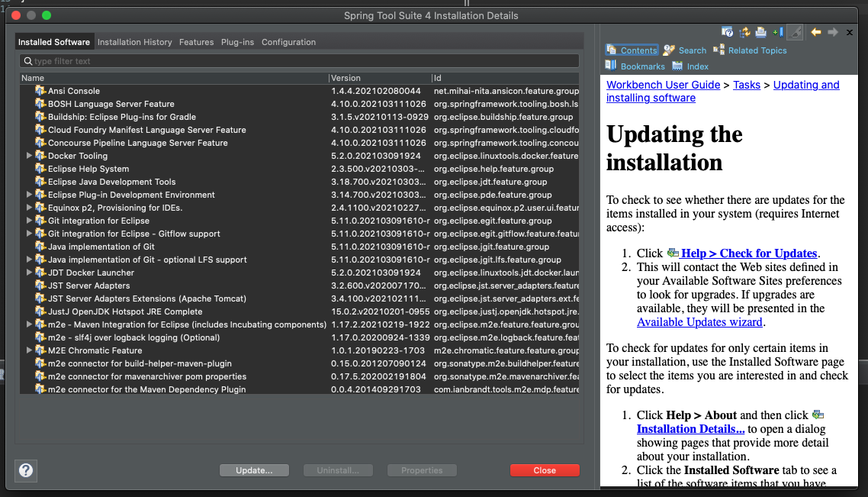Viewport: 868px width, 497px height.
Task: Select Concourse Pipeline Language Server Feature row
Action: pyautogui.click(x=300, y=143)
